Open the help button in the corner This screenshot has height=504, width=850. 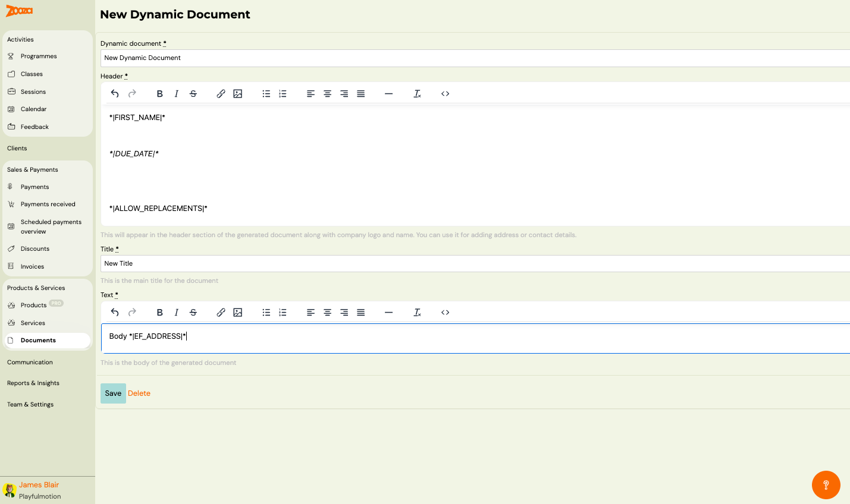coord(826,485)
